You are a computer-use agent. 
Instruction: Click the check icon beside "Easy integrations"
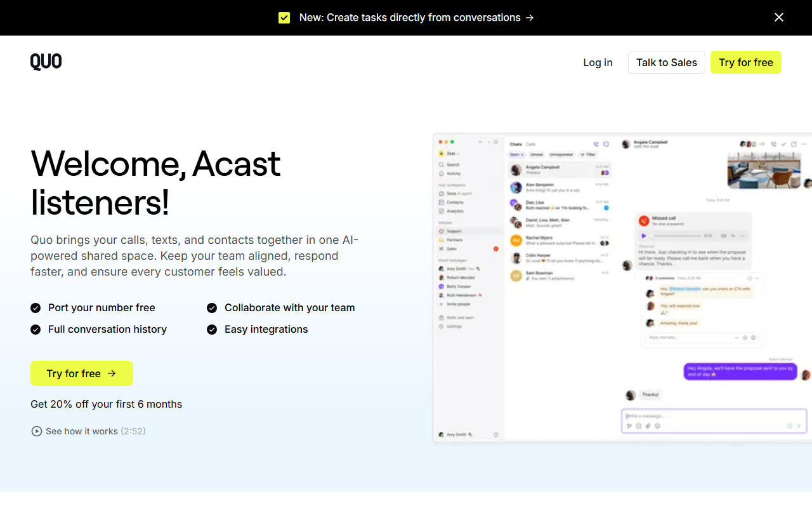point(212,330)
